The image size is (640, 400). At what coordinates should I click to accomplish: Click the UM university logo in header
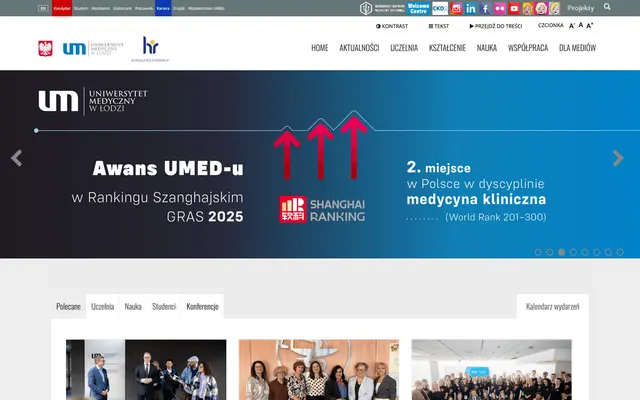tap(93, 49)
